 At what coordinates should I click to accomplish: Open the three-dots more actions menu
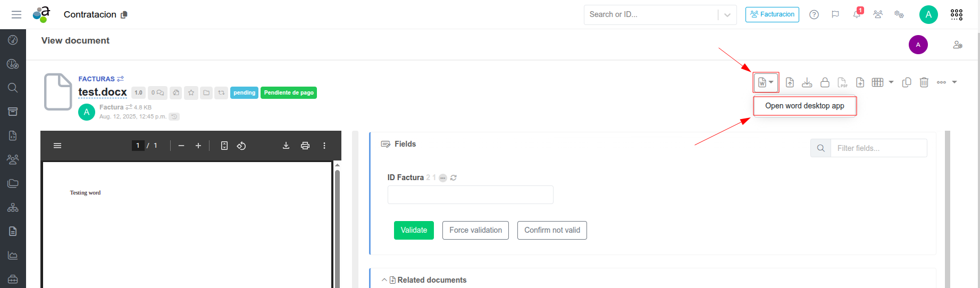942,82
